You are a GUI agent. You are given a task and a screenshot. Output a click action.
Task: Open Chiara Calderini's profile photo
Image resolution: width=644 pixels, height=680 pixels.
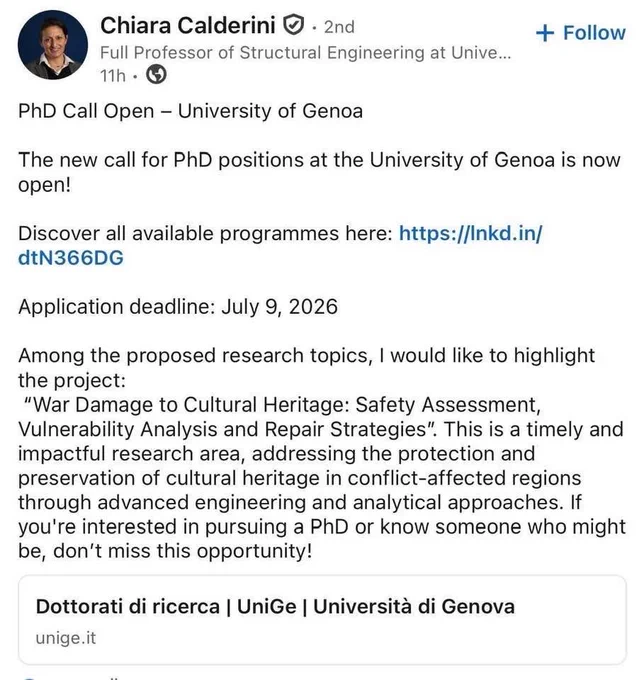(x=52, y=45)
